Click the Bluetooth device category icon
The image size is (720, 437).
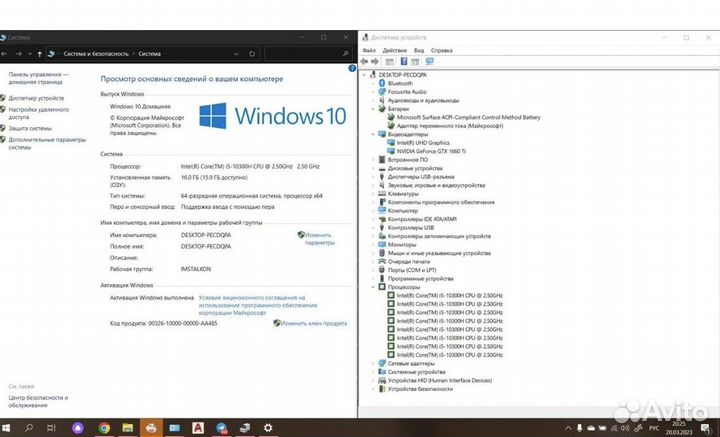(x=383, y=83)
